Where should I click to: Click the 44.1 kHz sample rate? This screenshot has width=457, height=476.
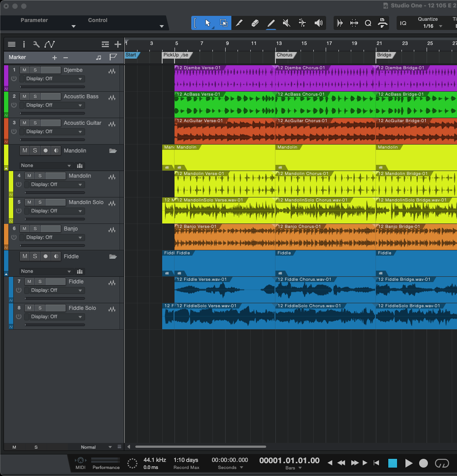(155, 460)
